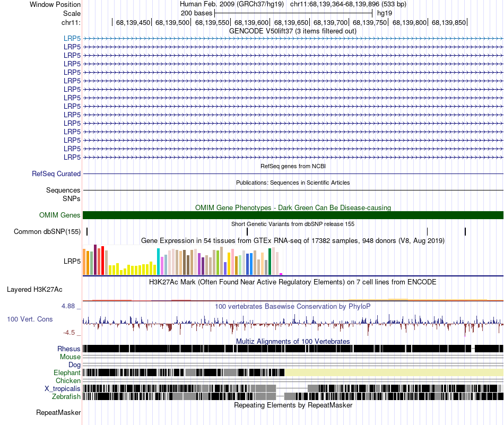Click the 'chr11:' base position label

tap(71, 22)
